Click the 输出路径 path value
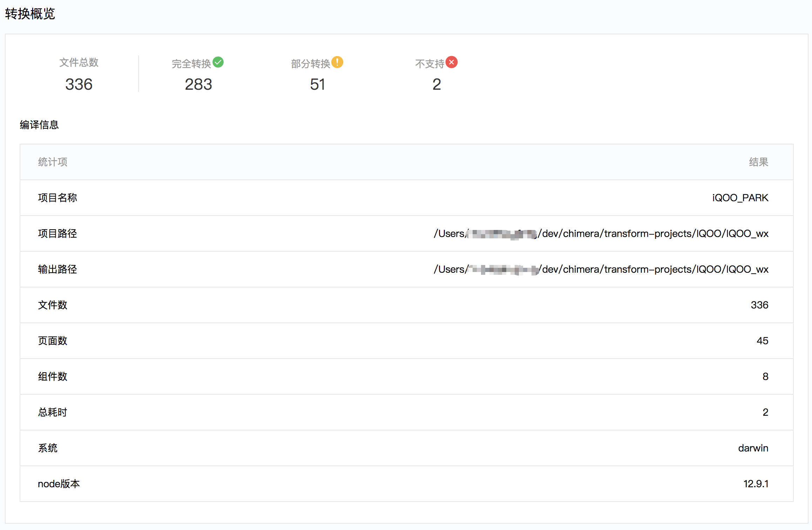Viewport: 812px width, 530px height. click(601, 269)
